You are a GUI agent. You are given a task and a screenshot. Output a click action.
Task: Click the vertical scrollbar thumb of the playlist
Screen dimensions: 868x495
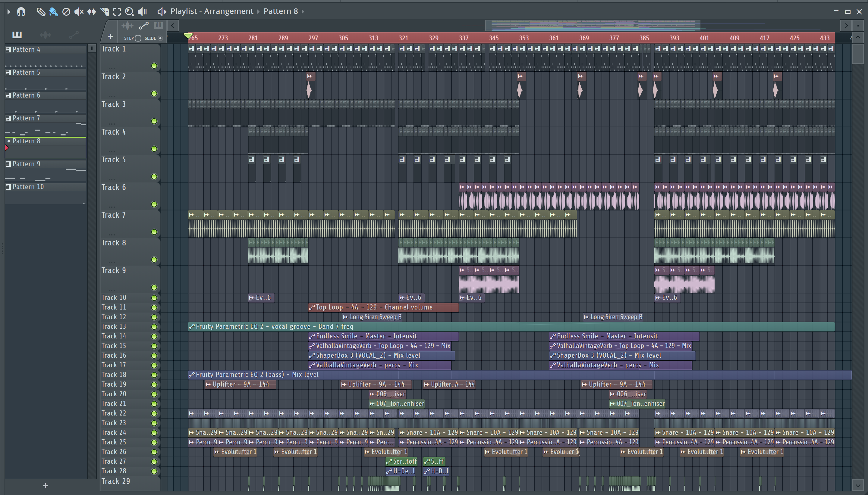[858, 54]
